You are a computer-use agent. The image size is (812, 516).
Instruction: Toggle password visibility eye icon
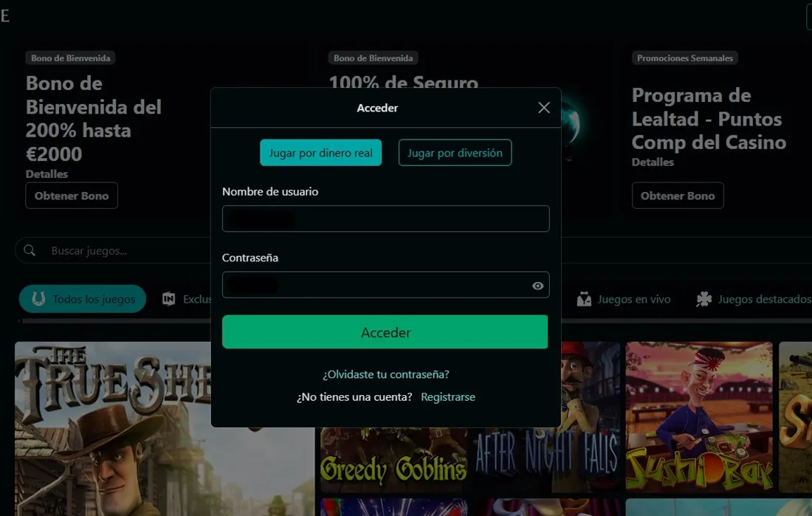point(537,286)
